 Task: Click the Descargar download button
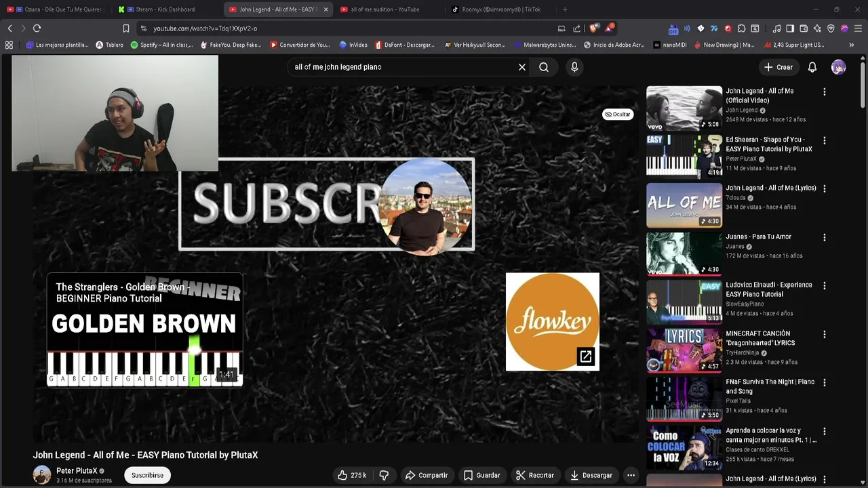(591, 475)
